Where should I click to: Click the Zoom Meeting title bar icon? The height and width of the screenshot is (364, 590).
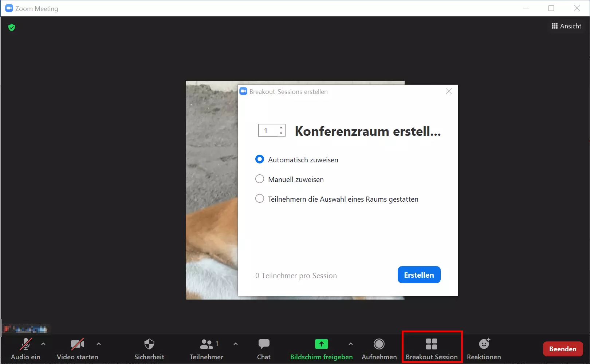pyautogui.click(x=9, y=8)
